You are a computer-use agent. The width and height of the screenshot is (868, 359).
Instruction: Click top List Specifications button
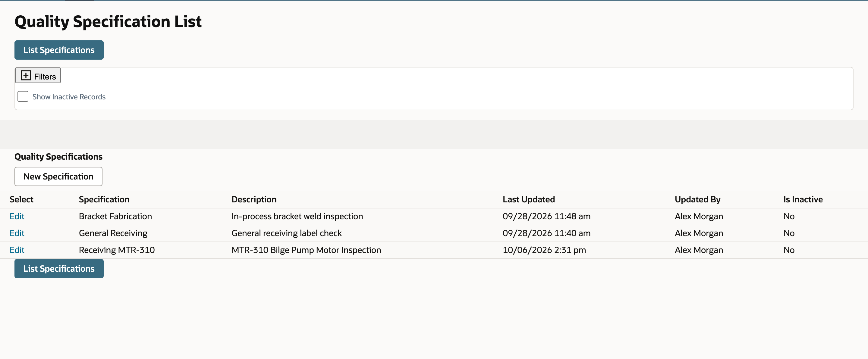tap(59, 50)
